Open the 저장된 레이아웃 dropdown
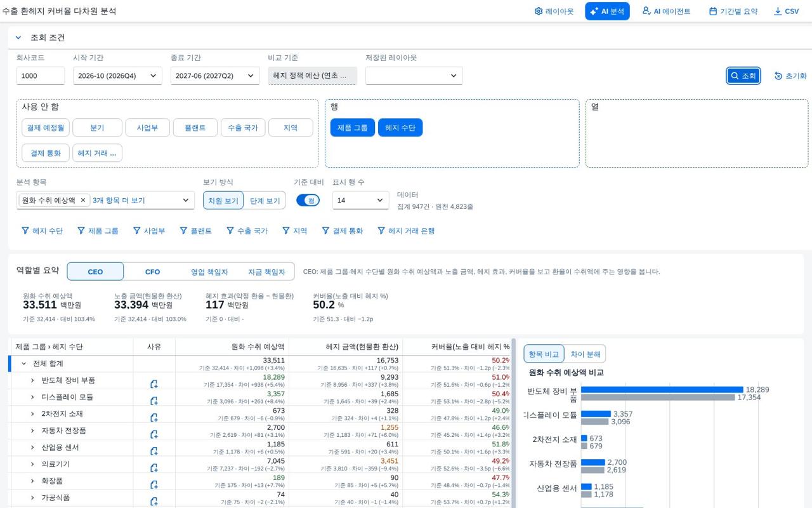Image resolution: width=812 pixels, height=508 pixels. click(x=414, y=76)
